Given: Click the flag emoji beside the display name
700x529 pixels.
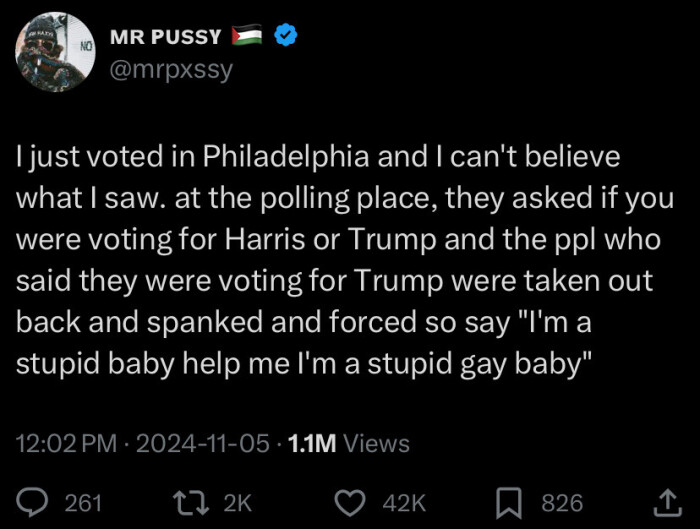Looking at the screenshot, I should coord(248,37).
